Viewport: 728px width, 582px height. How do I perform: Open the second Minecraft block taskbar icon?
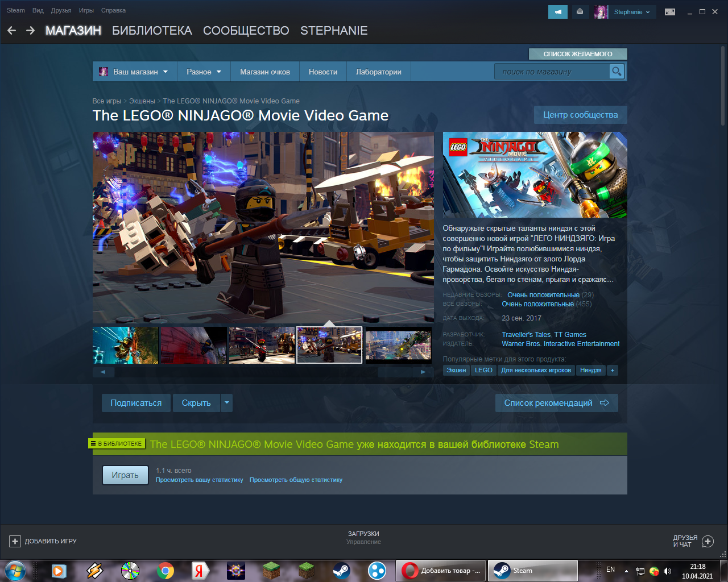[307, 570]
